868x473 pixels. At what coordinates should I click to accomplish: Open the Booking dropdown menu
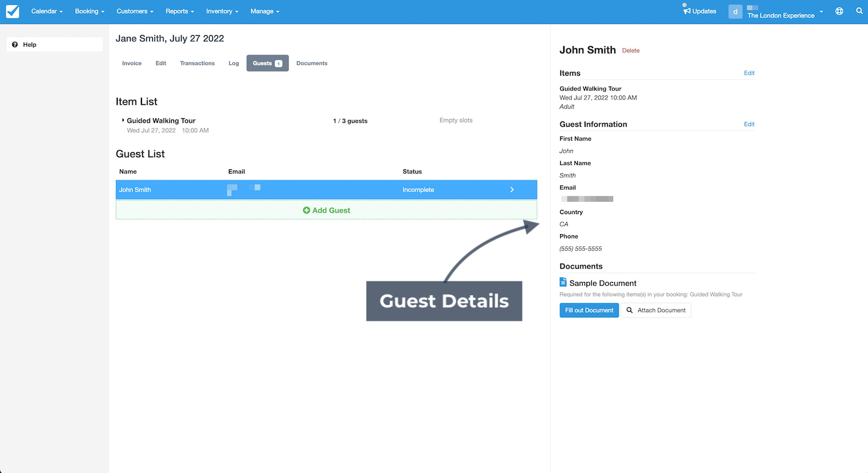[x=90, y=11]
